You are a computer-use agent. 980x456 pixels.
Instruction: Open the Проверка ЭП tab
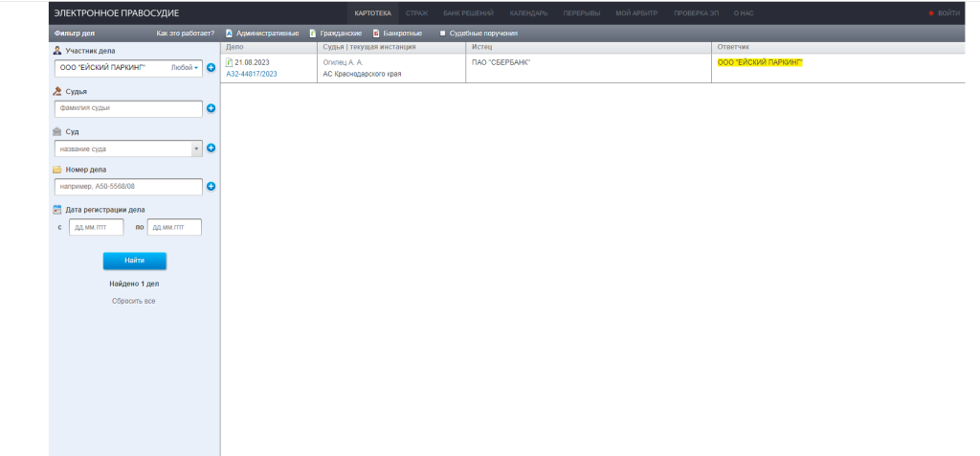696,13
